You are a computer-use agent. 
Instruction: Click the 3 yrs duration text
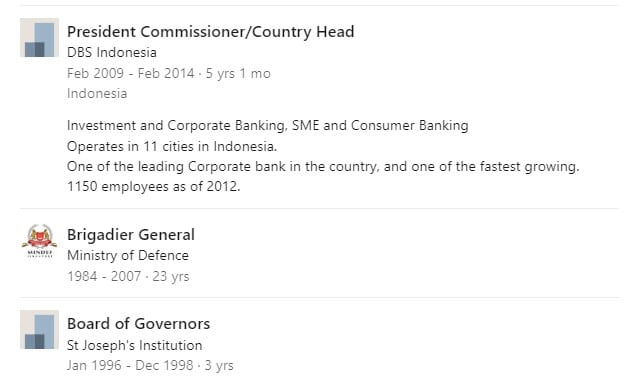tap(219, 365)
